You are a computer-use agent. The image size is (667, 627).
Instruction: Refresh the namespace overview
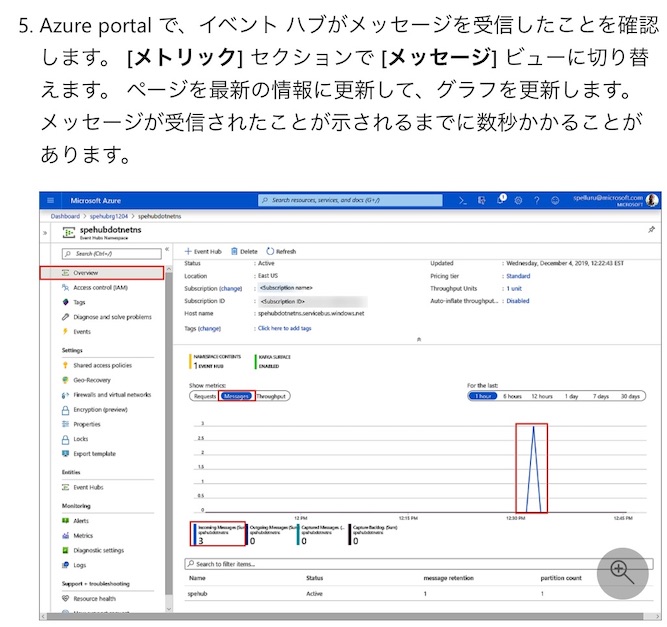[x=281, y=251]
